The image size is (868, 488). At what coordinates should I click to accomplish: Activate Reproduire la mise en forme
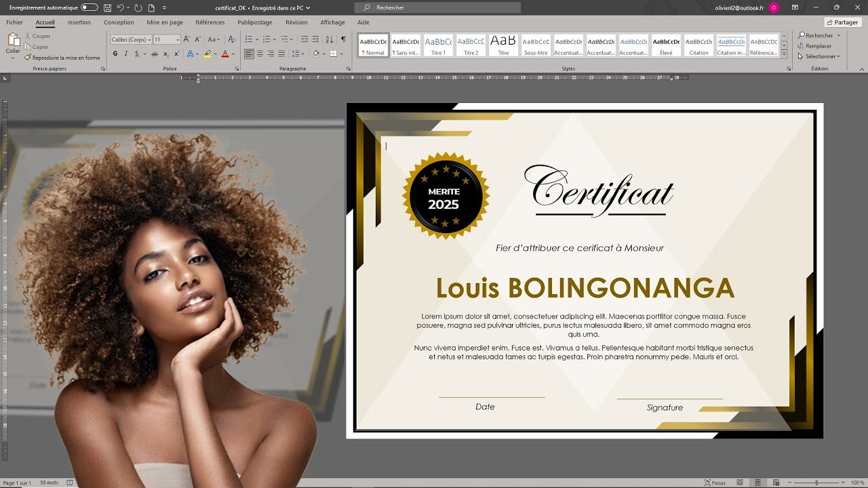(62, 58)
